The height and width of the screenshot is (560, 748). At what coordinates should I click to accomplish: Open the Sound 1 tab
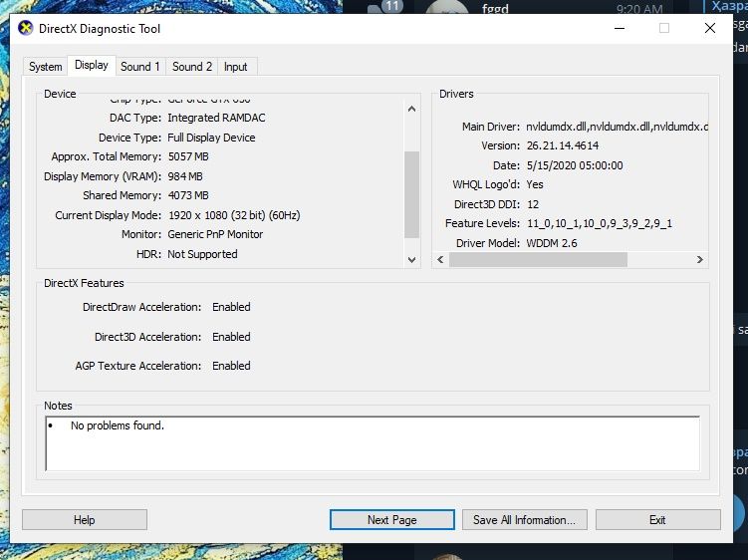point(140,67)
